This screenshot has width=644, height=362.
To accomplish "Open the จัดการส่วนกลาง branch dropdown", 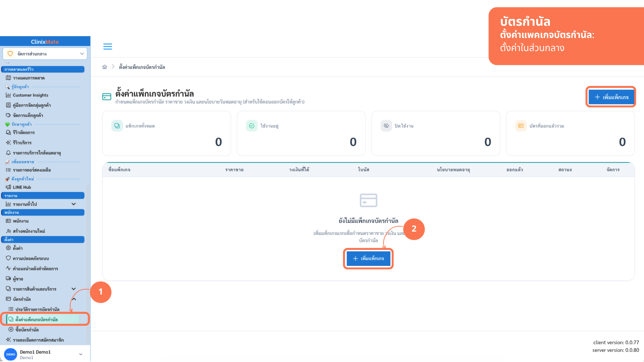I will coord(45,54).
